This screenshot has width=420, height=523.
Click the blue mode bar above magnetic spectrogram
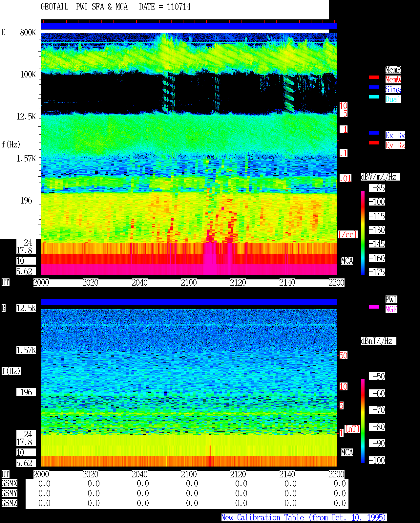189,302
